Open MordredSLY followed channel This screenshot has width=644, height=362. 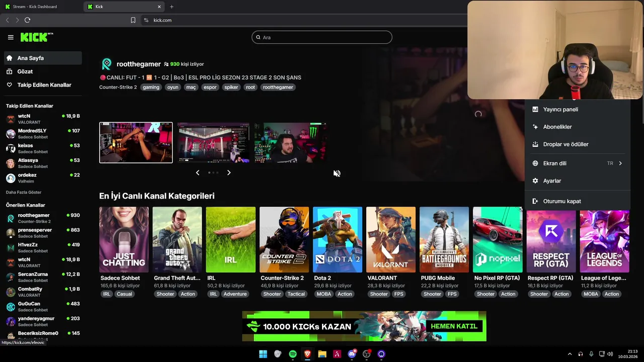[x=43, y=134]
